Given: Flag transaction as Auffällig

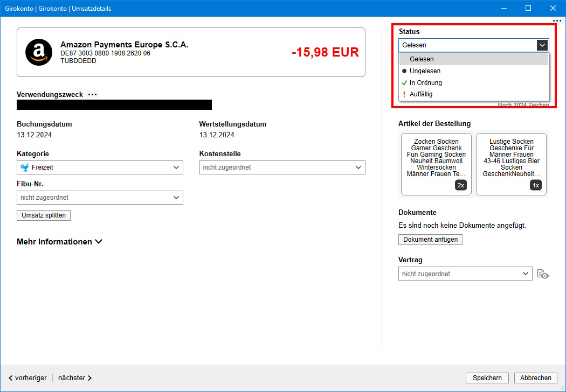Looking at the screenshot, I should coord(420,94).
